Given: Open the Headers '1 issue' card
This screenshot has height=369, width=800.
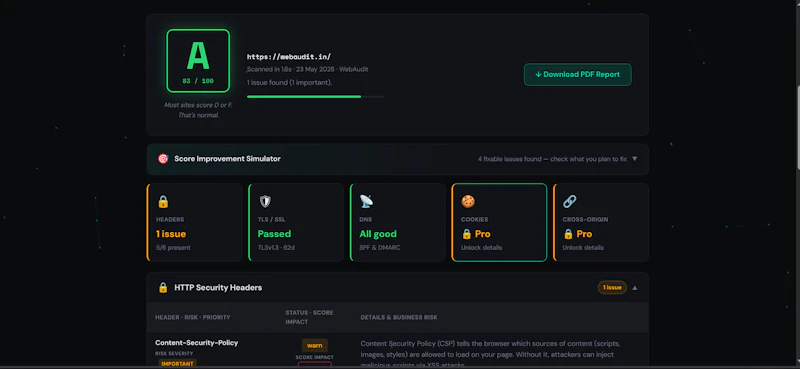Looking at the screenshot, I should pyautogui.click(x=194, y=223).
